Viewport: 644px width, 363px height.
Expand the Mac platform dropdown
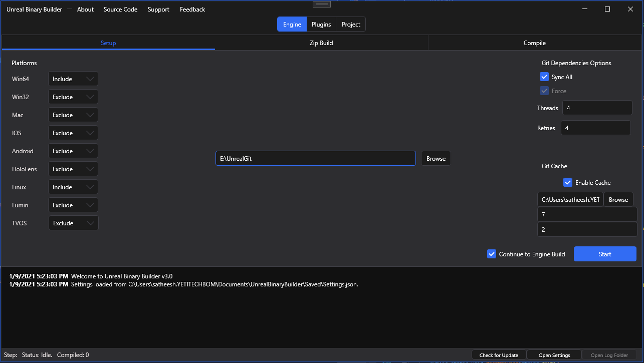tap(73, 115)
